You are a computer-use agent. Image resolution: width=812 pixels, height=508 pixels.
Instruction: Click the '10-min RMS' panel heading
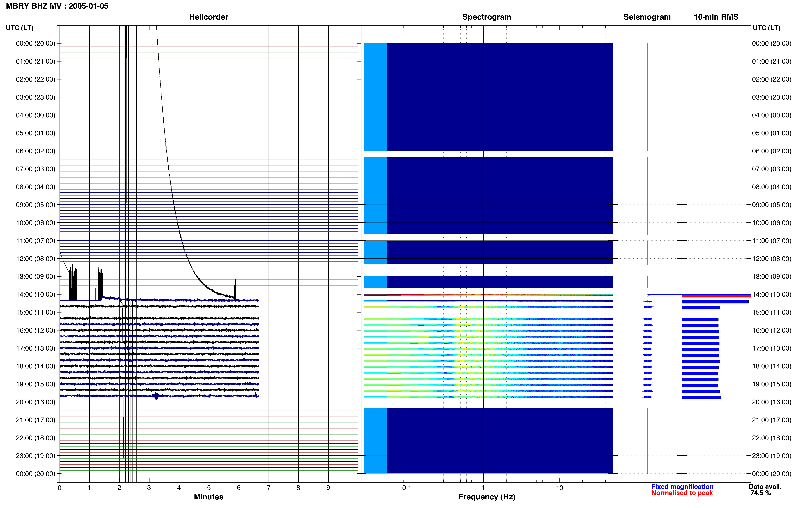[x=716, y=17]
